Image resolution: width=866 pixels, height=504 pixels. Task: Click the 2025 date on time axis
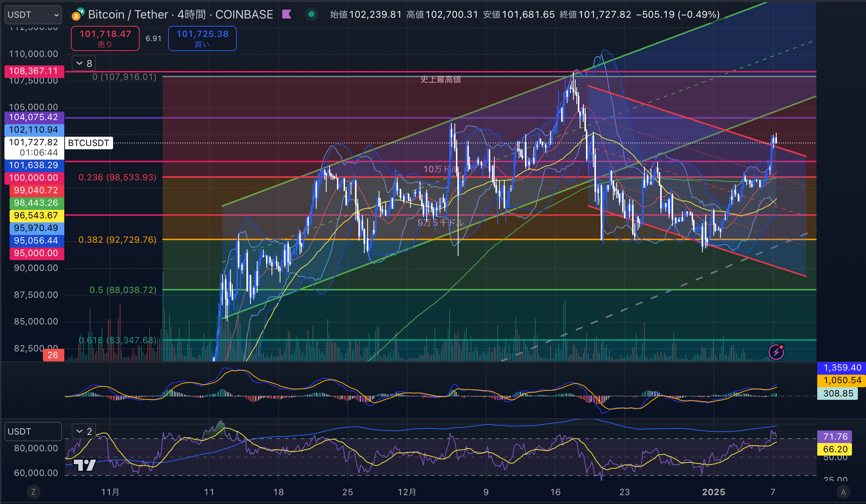(x=713, y=492)
